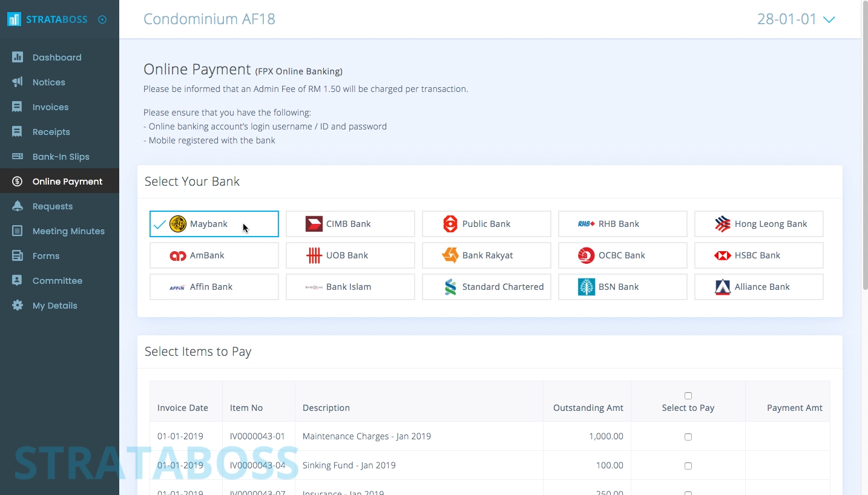Image resolution: width=868 pixels, height=495 pixels.
Task: Open Dashboard in the sidebar
Action: click(x=59, y=57)
